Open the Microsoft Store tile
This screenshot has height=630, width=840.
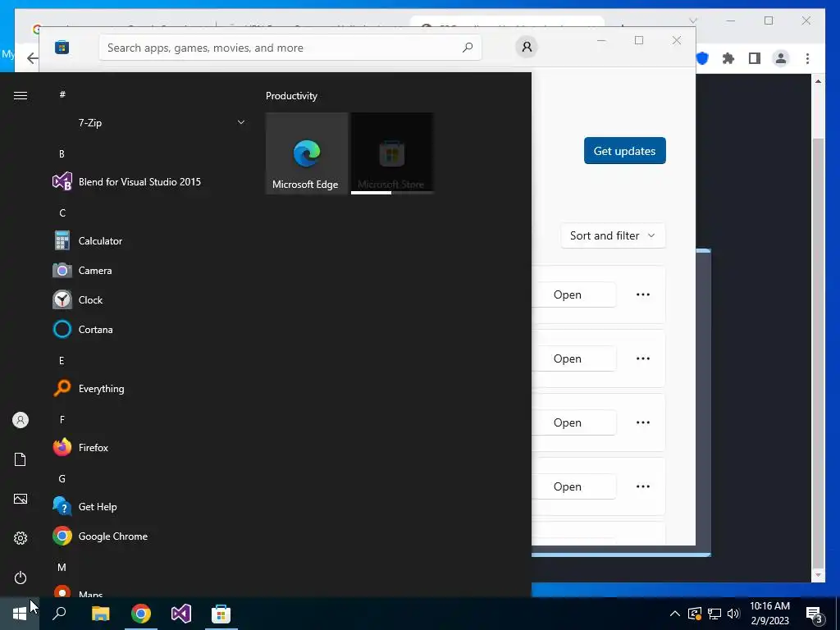[392, 153]
